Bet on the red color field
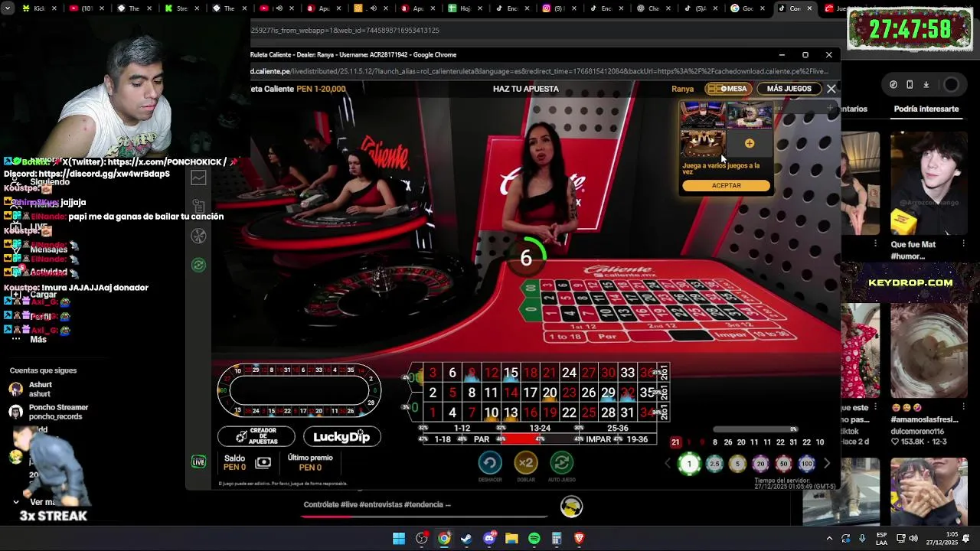The image size is (980, 551). (521, 439)
